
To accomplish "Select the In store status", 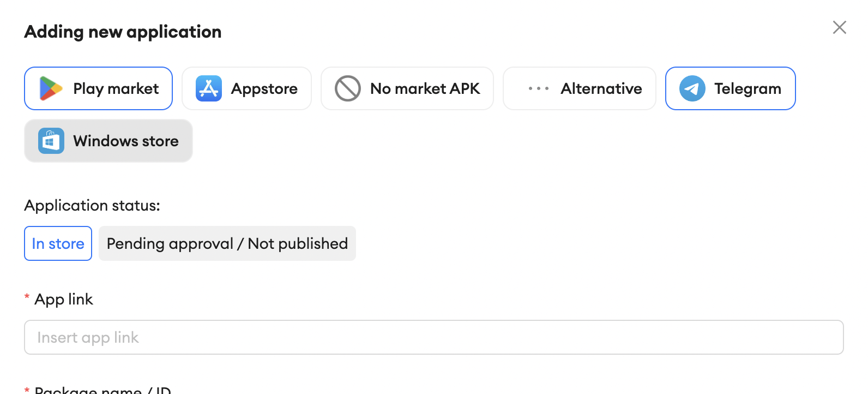I will (58, 243).
